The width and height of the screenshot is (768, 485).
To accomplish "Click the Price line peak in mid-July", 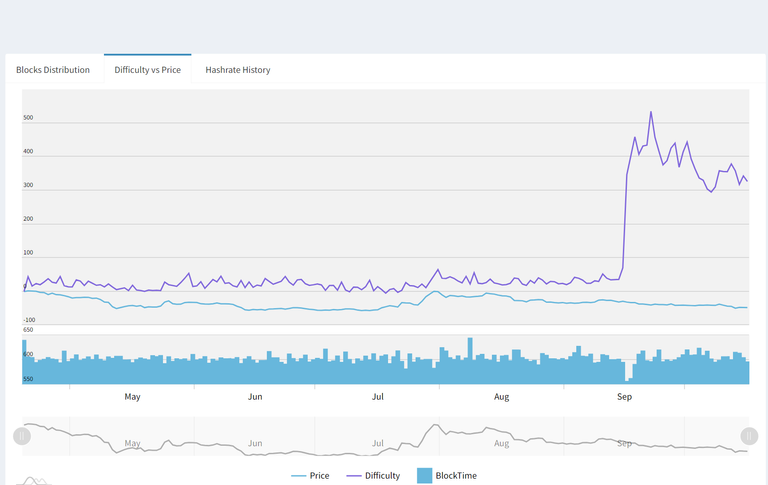I will 434,292.
